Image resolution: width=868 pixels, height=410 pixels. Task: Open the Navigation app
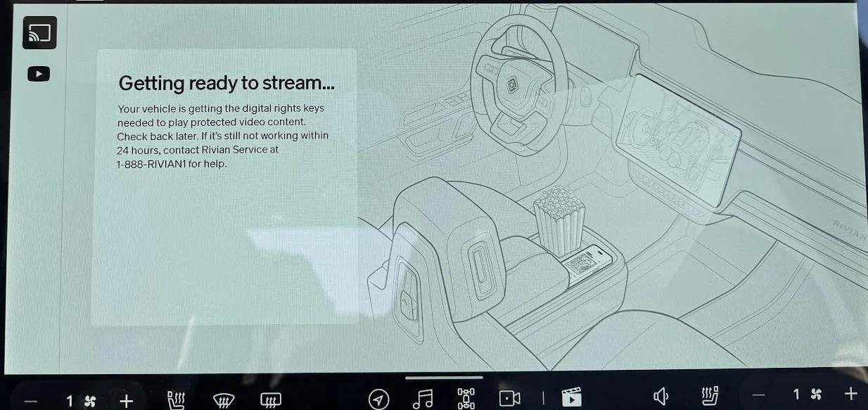(378, 399)
